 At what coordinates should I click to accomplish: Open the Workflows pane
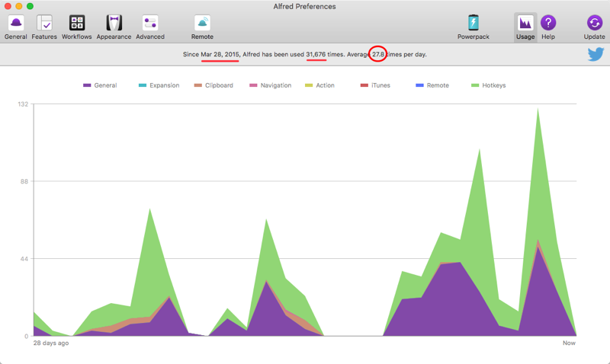point(77,27)
